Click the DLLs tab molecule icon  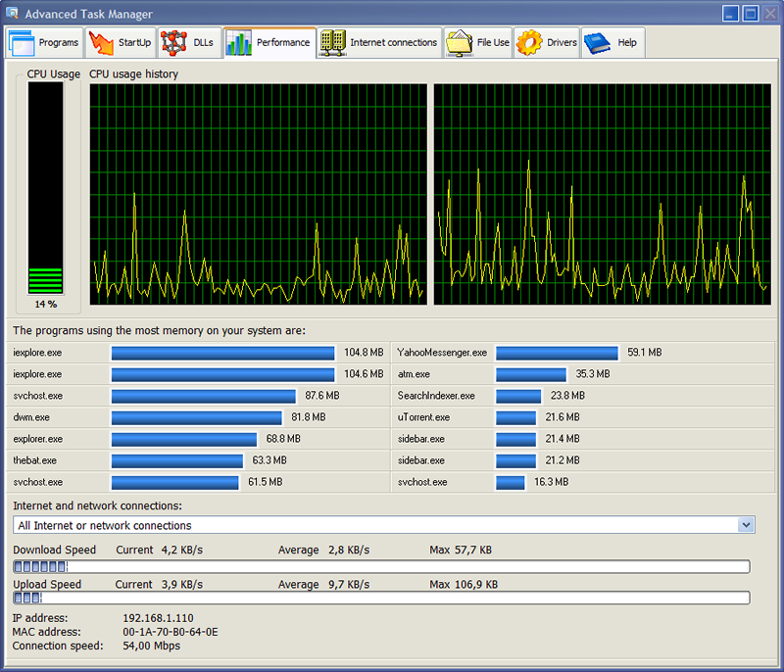(x=174, y=43)
